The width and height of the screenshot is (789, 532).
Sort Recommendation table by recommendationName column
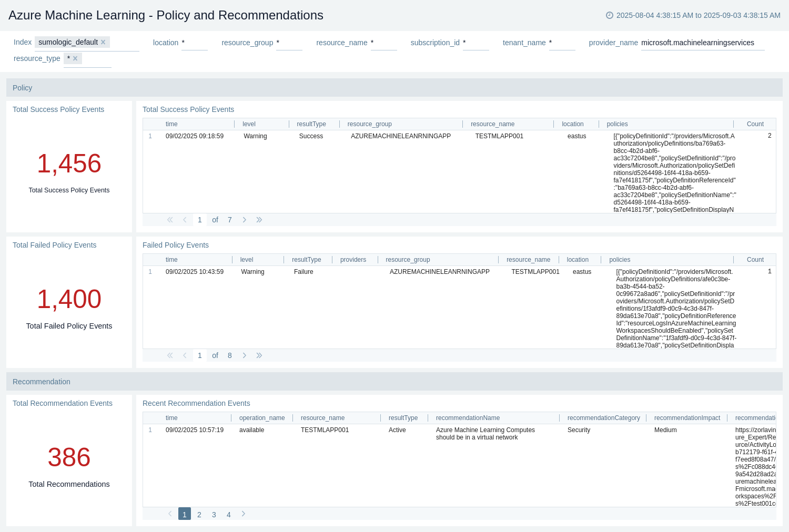468,418
